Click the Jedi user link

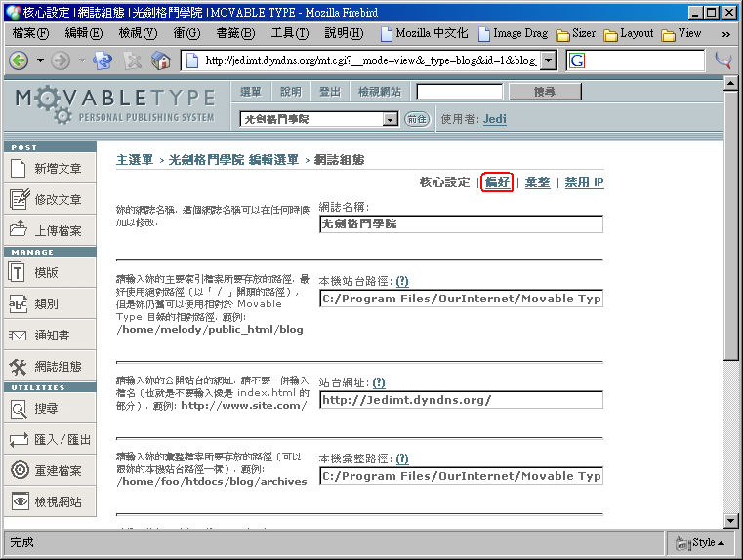[x=495, y=119]
